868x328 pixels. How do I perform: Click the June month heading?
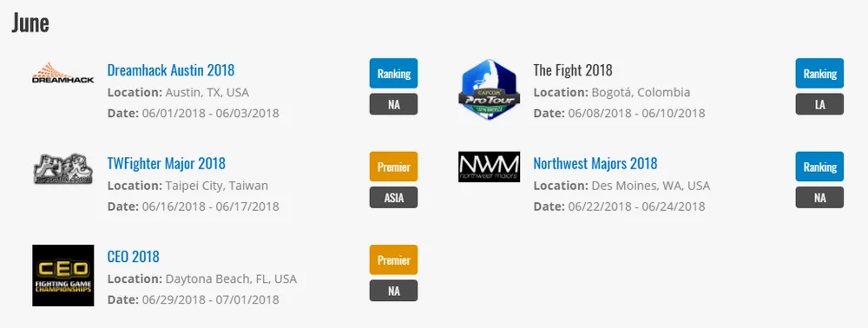point(30,23)
